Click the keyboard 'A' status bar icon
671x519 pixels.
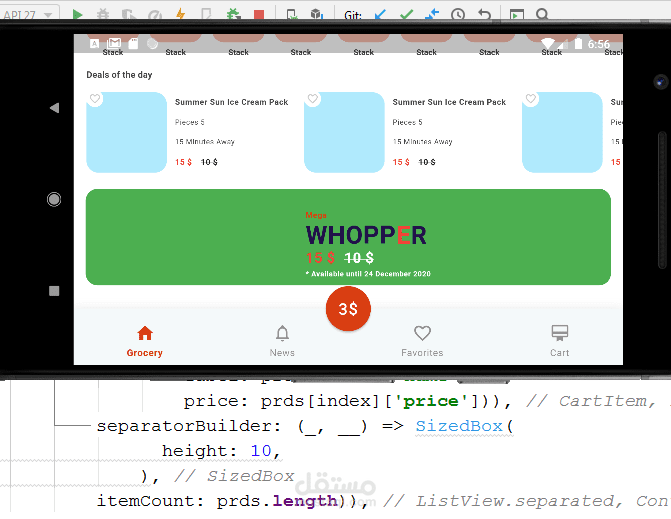[94, 44]
